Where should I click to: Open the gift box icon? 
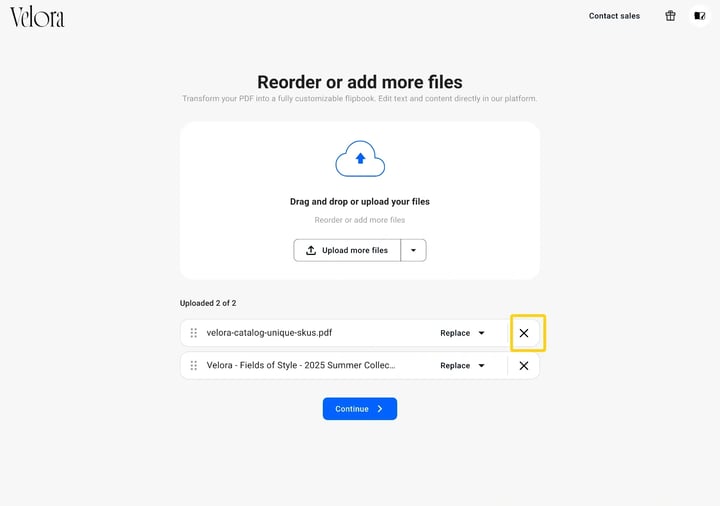(x=670, y=16)
